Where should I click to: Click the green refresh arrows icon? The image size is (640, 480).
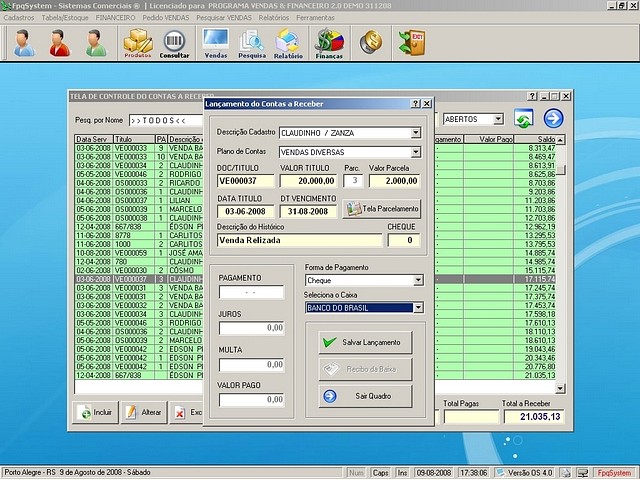523,119
